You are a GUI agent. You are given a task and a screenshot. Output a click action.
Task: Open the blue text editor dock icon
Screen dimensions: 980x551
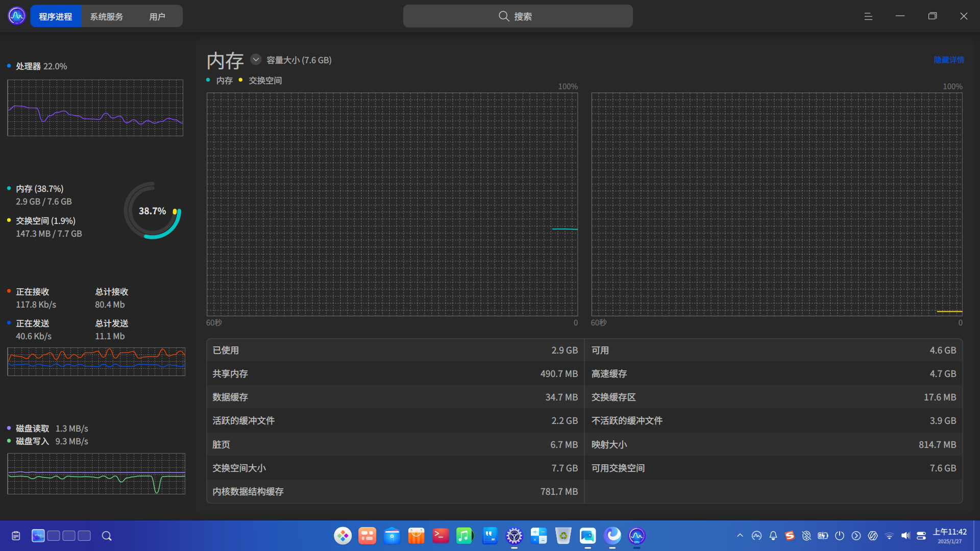point(490,536)
